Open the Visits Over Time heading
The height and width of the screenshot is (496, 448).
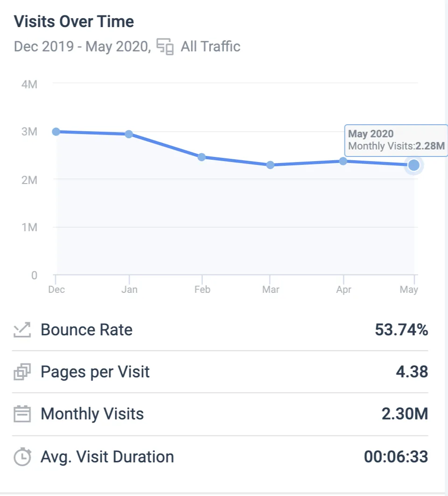(74, 21)
